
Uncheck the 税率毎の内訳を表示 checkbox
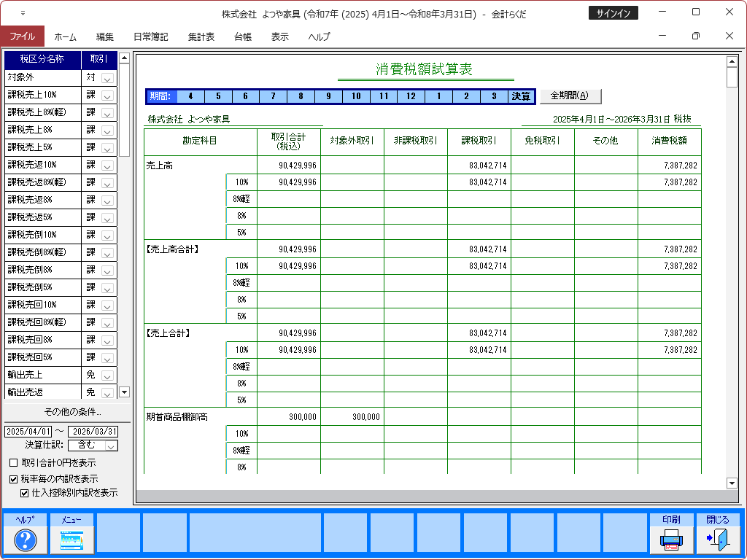click(x=13, y=479)
